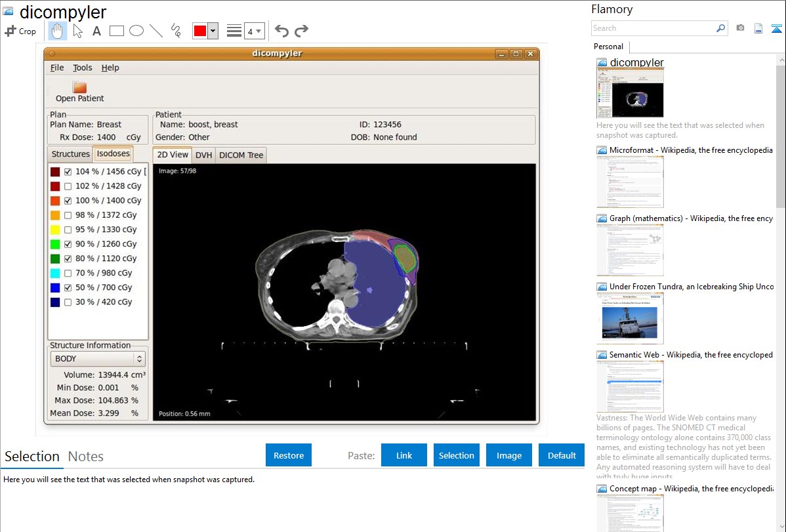Uncheck the 90 % / 1260 cGy isodose

tap(68, 244)
